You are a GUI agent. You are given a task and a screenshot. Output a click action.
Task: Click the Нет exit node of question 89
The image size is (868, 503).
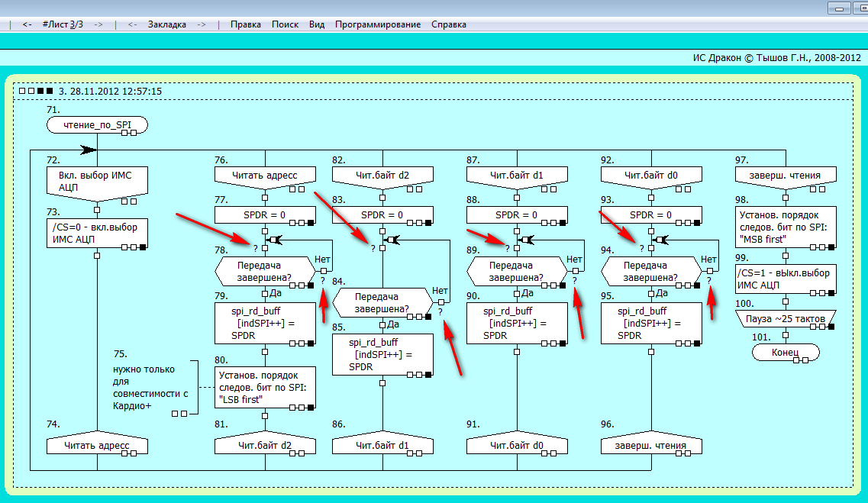[x=574, y=270]
